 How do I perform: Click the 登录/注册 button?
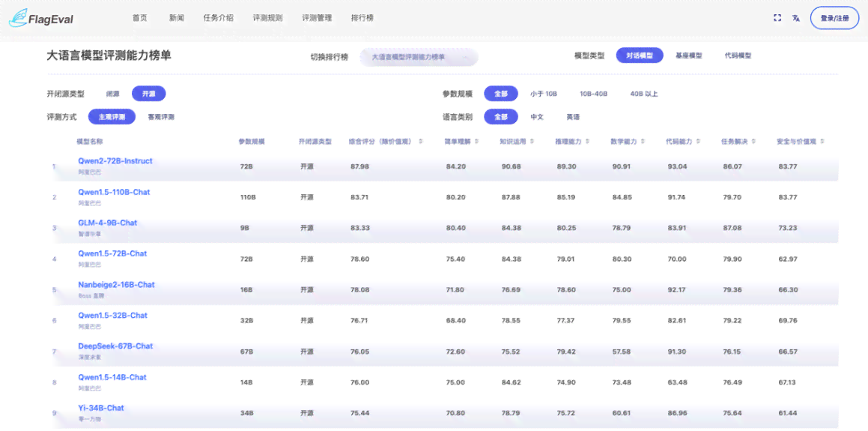coord(834,18)
